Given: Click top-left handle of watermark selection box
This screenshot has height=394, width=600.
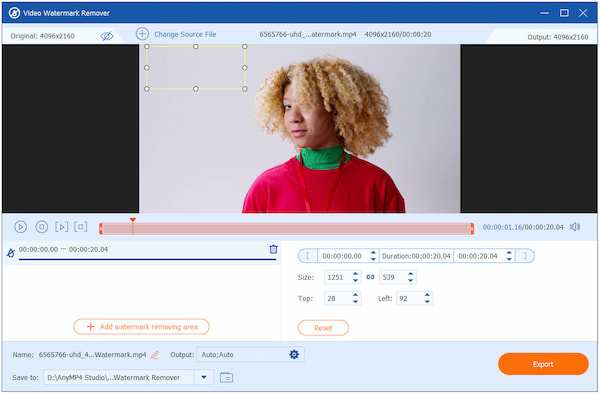Looking at the screenshot, I should point(147,46).
